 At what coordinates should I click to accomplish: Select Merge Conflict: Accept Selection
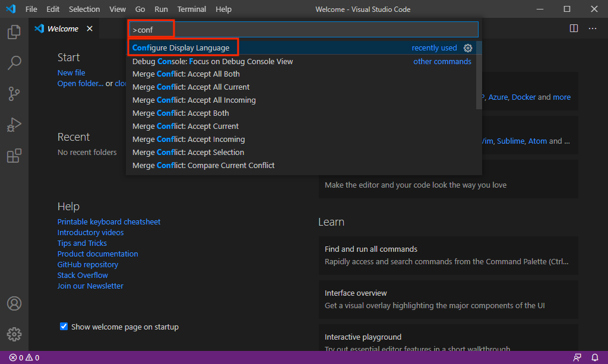pyautogui.click(x=301, y=153)
